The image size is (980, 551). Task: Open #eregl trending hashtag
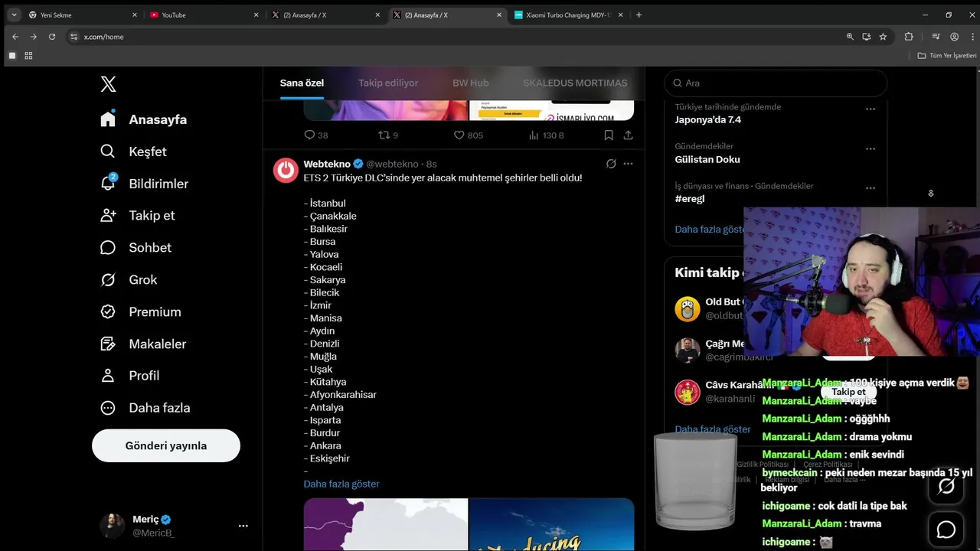point(689,198)
